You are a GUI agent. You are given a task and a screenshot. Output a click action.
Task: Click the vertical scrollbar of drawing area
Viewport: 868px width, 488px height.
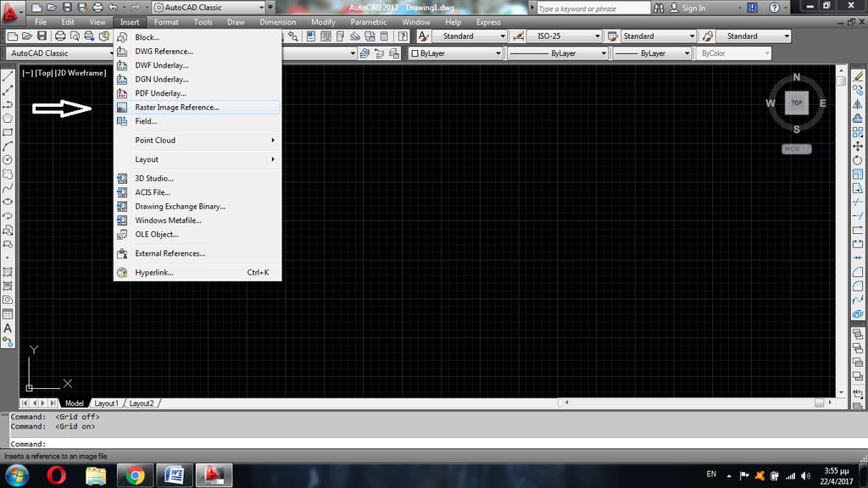click(x=842, y=230)
